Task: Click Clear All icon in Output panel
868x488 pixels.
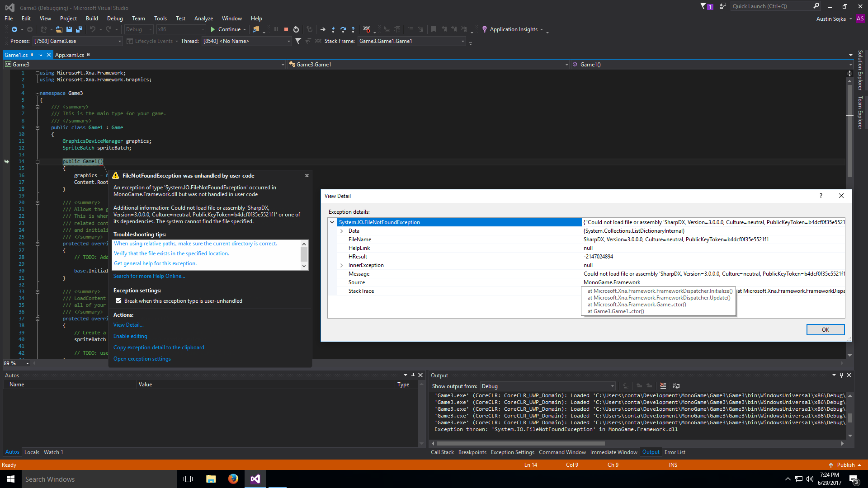Action: tap(663, 386)
